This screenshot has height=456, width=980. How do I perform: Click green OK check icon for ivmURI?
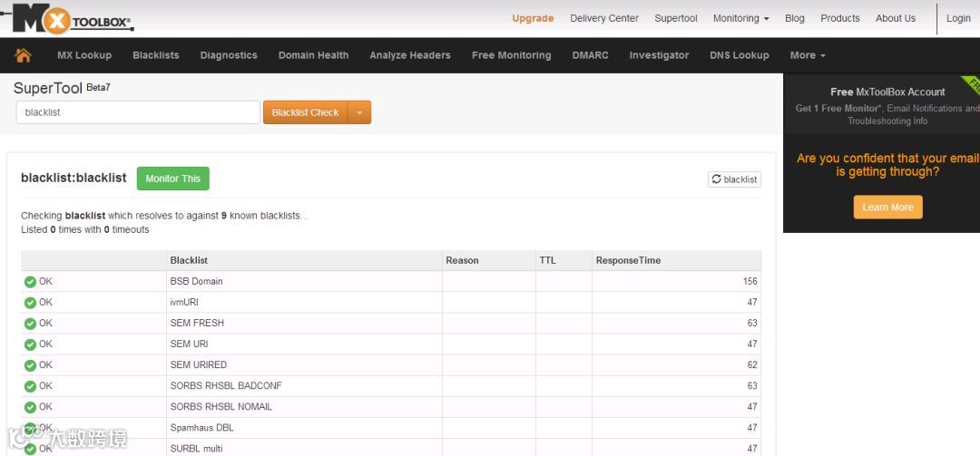pyautogui.click(x=30, y=302)
